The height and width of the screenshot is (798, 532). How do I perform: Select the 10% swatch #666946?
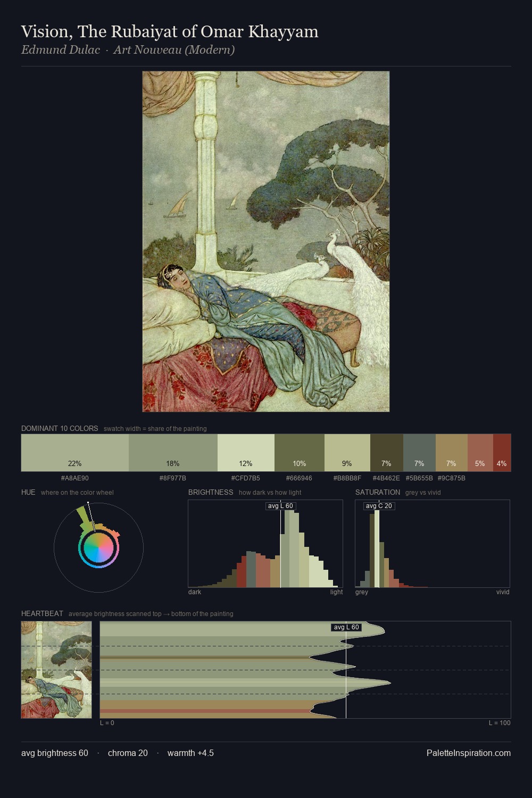pyautogui.click(x=300, y=453)
